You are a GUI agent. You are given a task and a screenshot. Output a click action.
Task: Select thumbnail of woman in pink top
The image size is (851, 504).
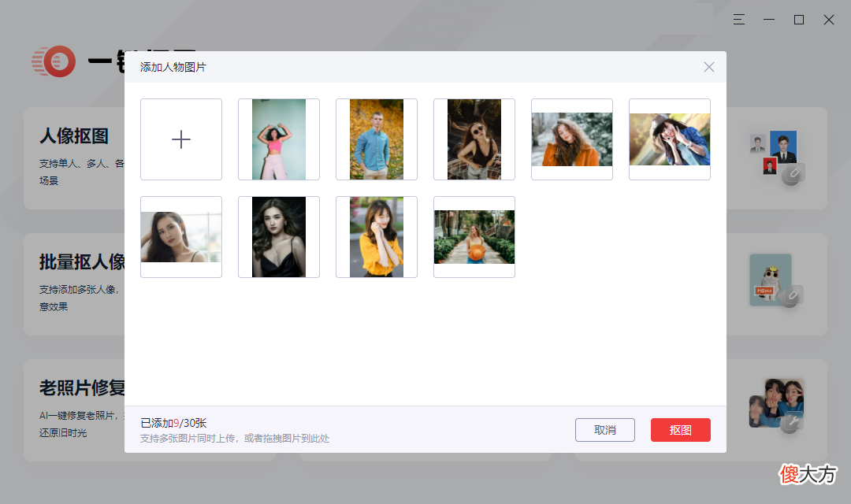(279, 139)
